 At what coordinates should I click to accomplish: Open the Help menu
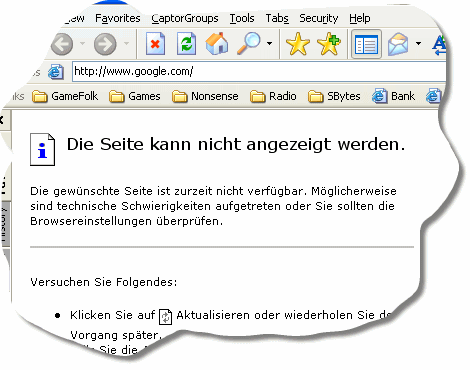point(360,18)
